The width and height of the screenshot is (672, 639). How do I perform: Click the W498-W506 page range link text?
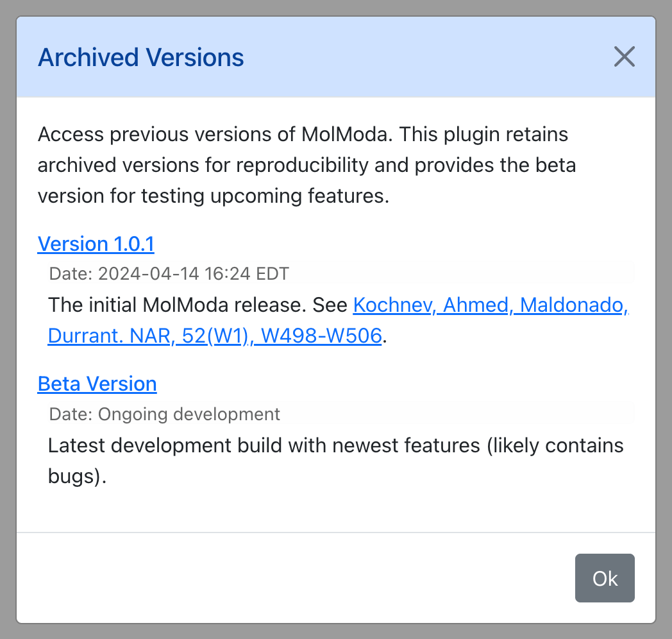(321, 336)
